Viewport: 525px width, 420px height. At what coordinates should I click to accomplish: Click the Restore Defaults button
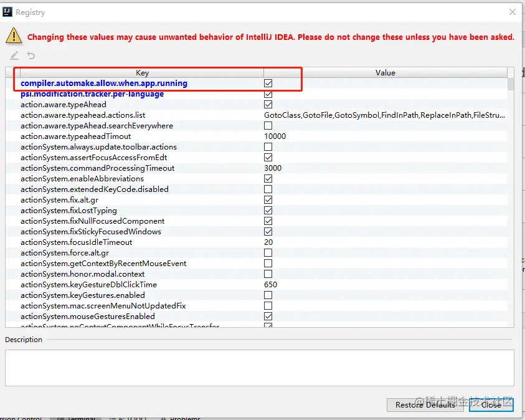[425, 405]
